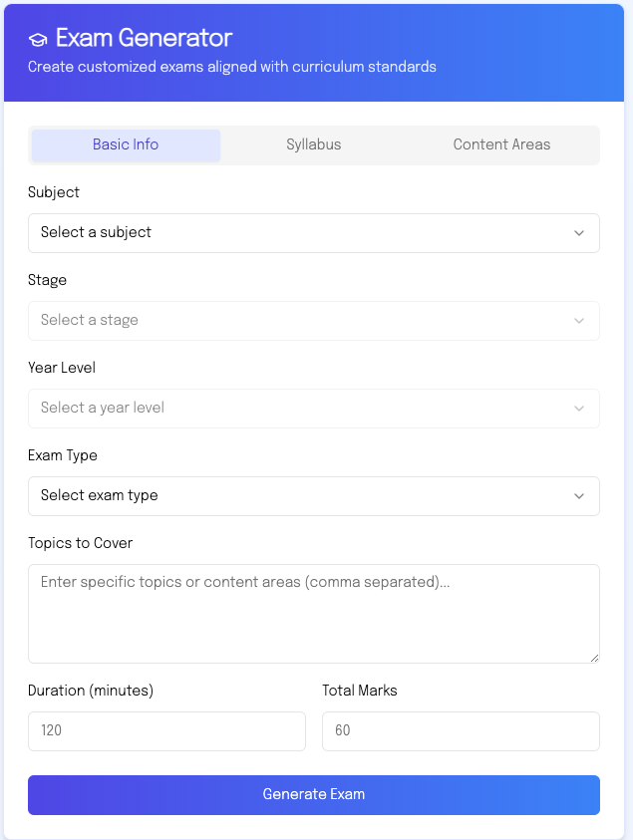Click the chevron arrow in Stage field
Viewport: 633px width, 840px height.
(x=579, y=321)
